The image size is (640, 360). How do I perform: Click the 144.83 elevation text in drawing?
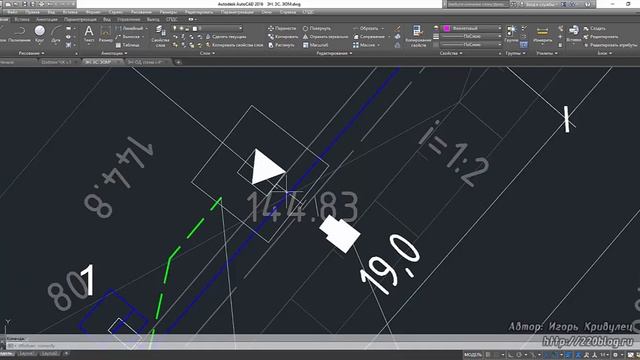point(303,207)
